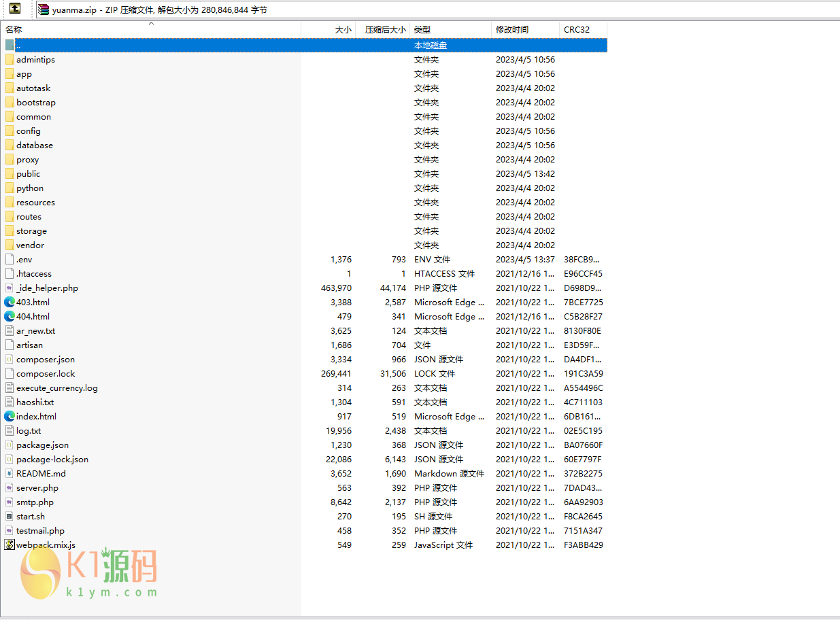Screen dimensions: 840x620
Task: Select the execute_currency.log file name
Action: coord(57,387)
